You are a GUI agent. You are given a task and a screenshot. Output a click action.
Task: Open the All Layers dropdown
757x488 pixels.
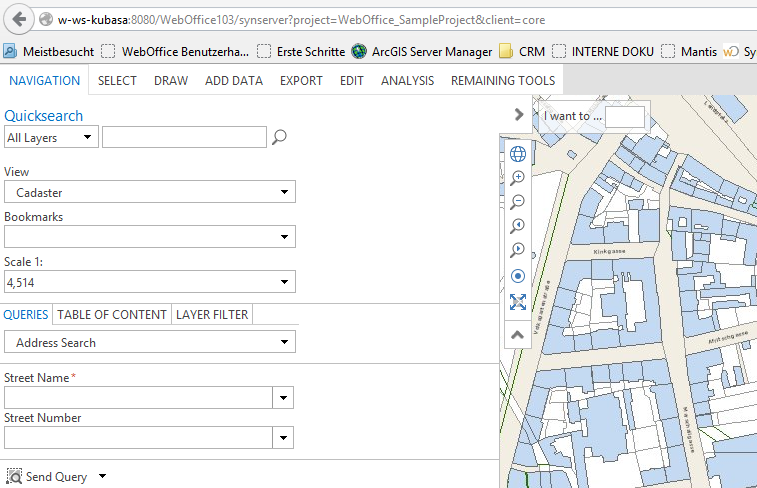(51, 138)
